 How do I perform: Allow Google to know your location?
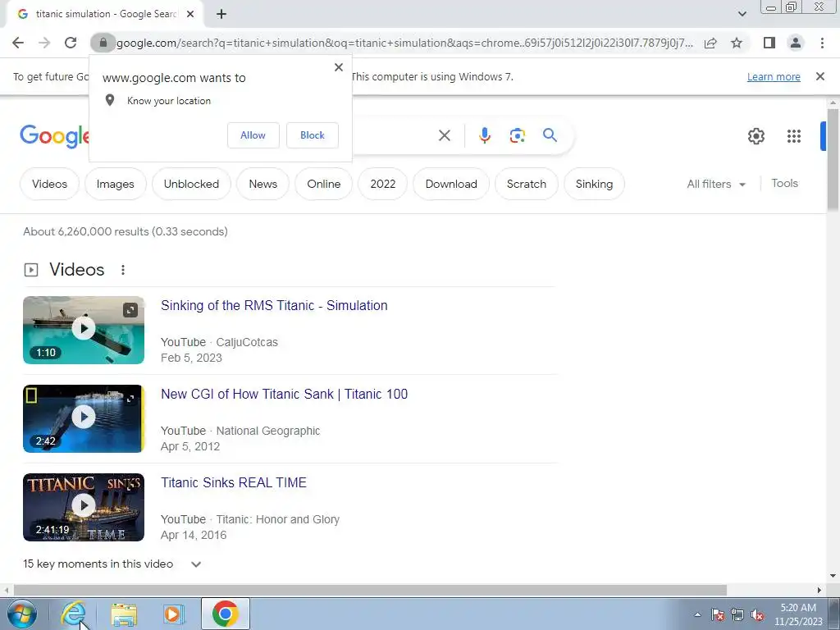coord(253,135)
